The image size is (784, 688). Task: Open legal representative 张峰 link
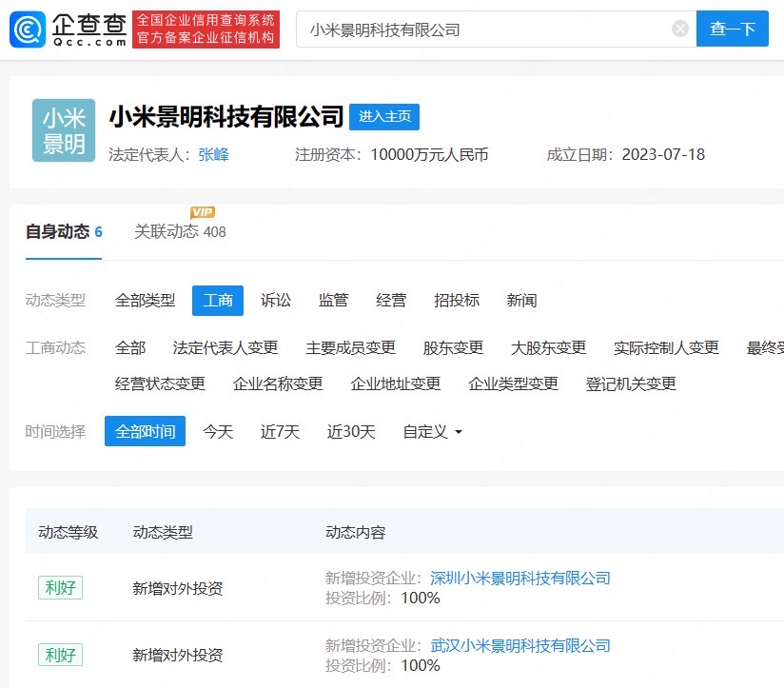pos(213,154)
